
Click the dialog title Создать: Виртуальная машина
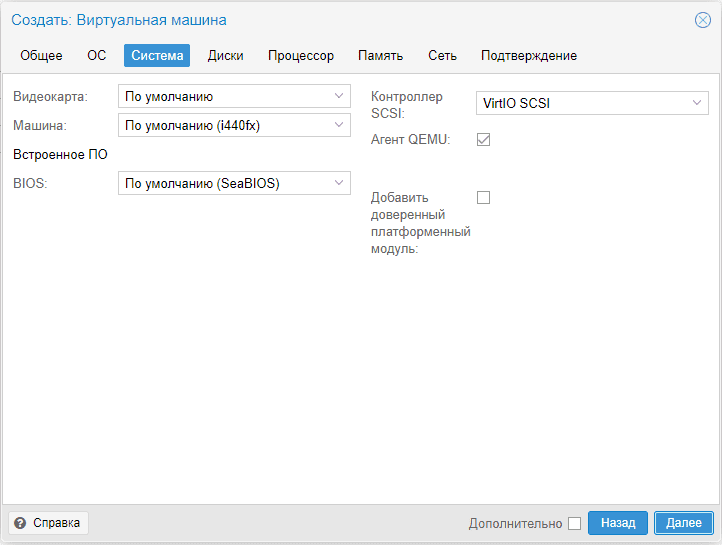[x=119, y=20]
